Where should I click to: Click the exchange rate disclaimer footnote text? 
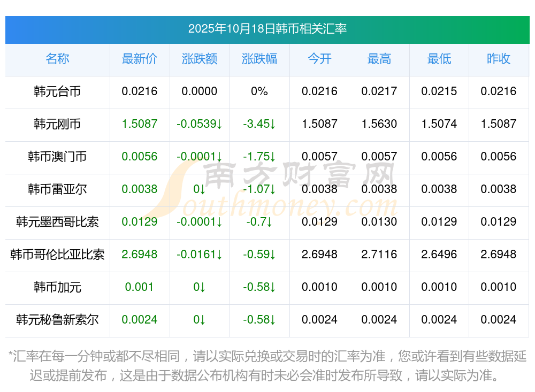point(267,365)
